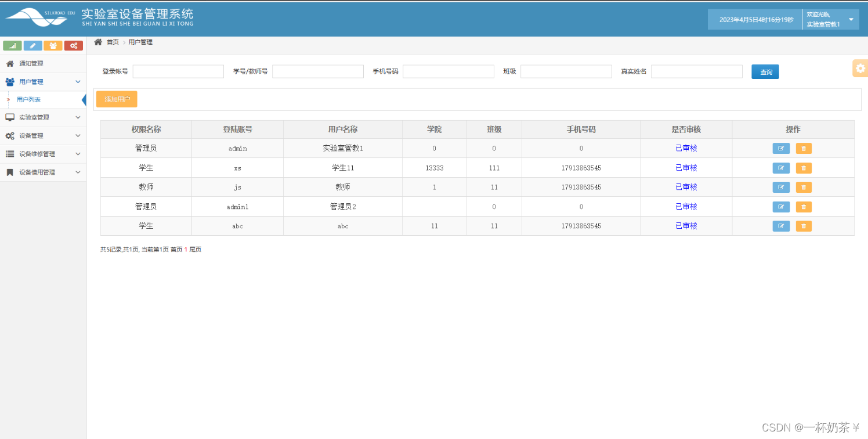The width and height of the screenshot is (868, 439).
Task: Delete the admin1 row user
Action: click(x=804, y=207)
